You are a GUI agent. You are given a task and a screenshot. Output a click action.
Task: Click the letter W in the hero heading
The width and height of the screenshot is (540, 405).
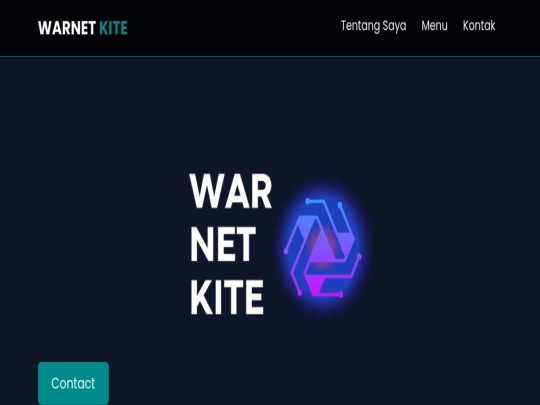[x=206, y=191]
